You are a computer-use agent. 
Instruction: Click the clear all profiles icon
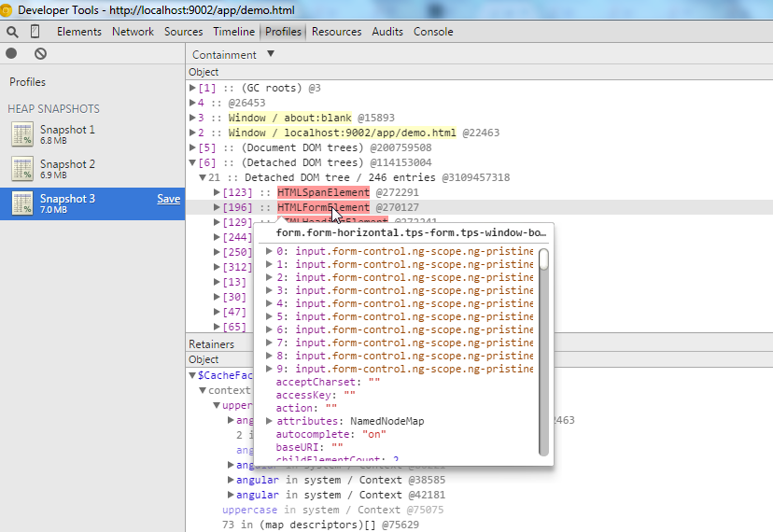[40, 53]
